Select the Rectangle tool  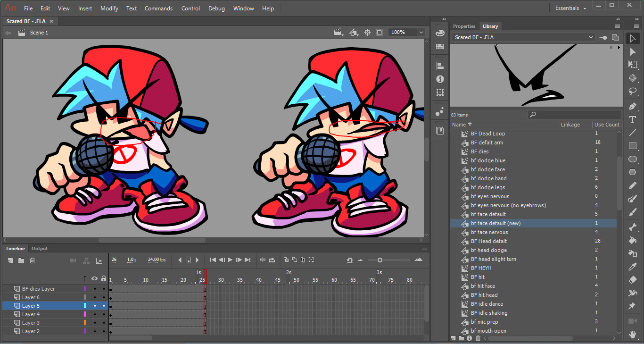(x=633, y=146)
